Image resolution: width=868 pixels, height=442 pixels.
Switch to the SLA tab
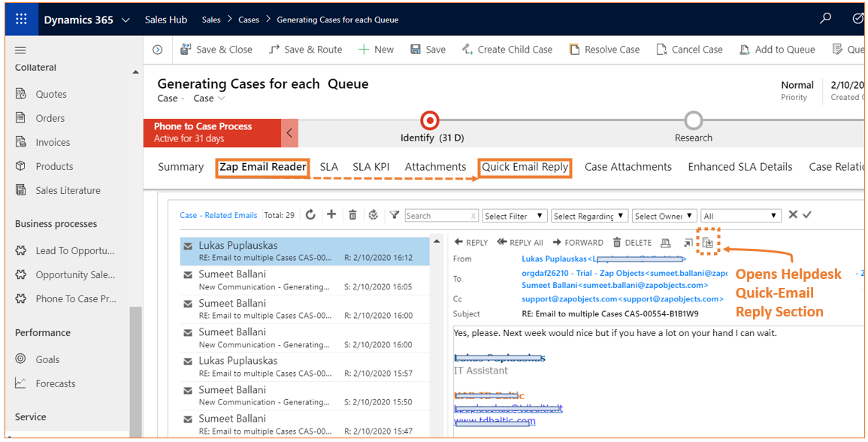pos(329,167)
